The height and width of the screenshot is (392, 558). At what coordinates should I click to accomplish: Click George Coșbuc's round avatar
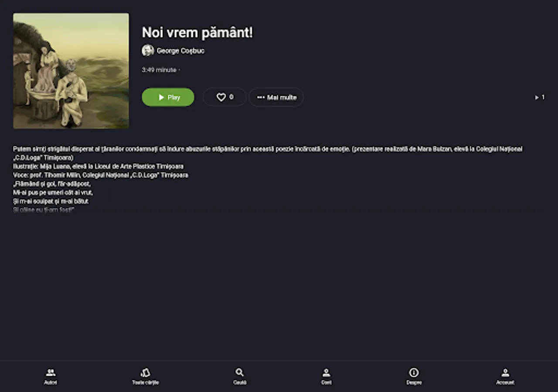pos(148,51)
